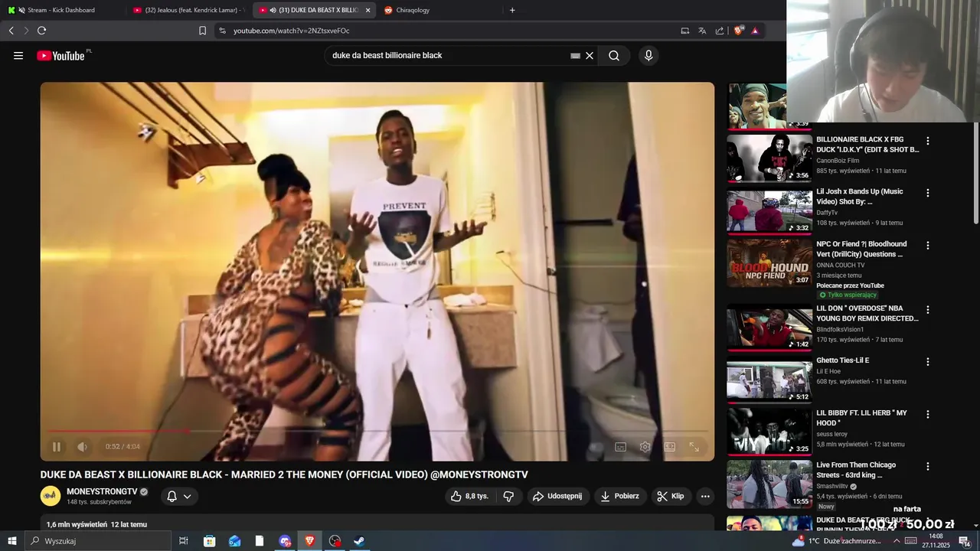980x551 pixels.
Task: Open LIL BIBBY FT. LIL HERB MY HOOD title
Action: point(861,419)
